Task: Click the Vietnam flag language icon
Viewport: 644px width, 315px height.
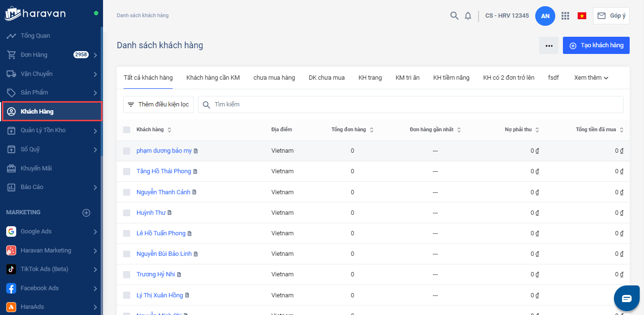Action: pyautogui.click(x=582, y=16)
